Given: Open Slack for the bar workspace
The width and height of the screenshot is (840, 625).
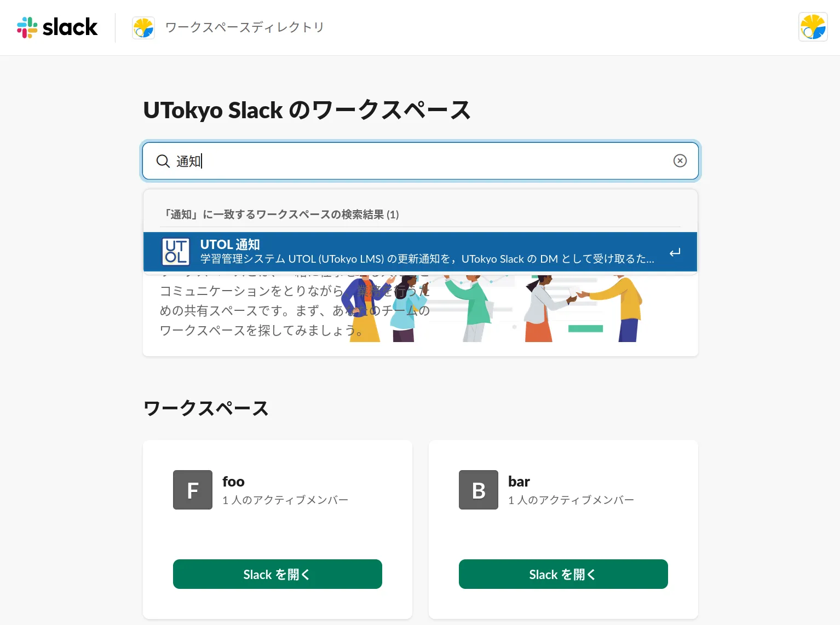Looking at the screenshot, I should tap(563, 574).
